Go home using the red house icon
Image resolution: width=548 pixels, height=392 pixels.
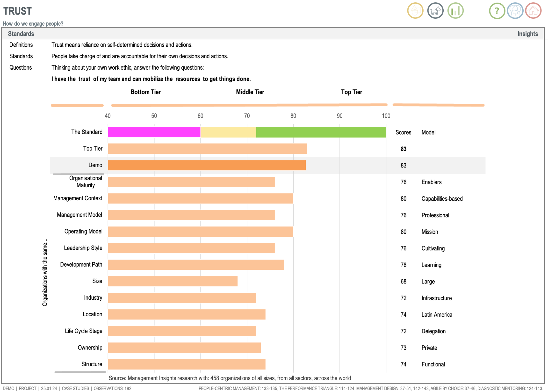(533, 11)
